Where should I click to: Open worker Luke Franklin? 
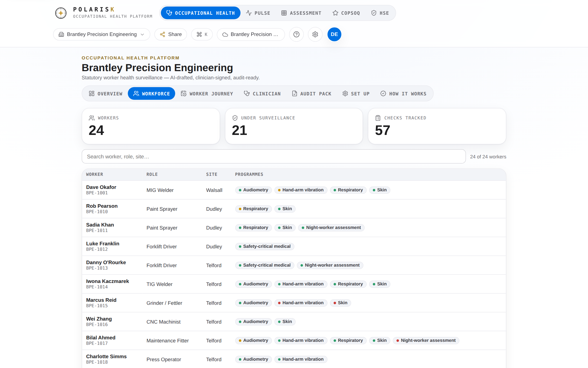[103, 243]
